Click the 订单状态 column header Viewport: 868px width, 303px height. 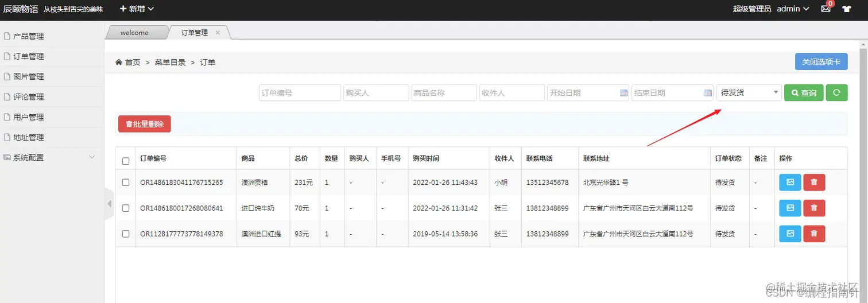point(728,158)
